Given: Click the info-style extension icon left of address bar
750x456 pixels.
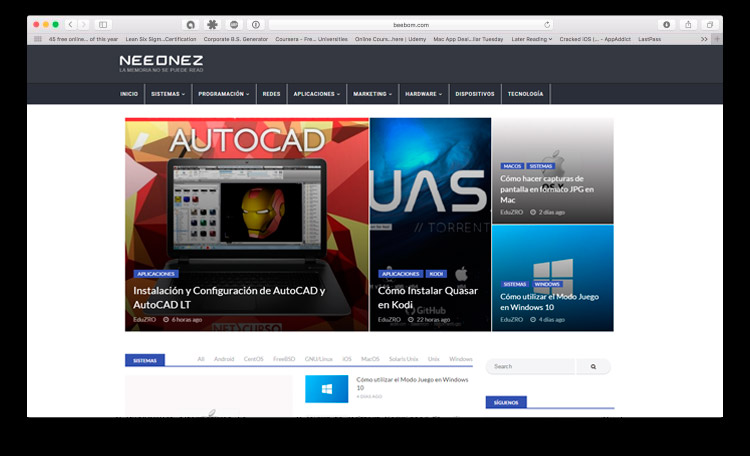Looking at the screenshot, I should pos(256,24).
